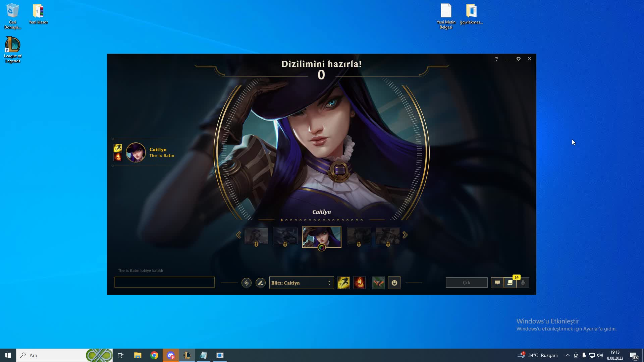Select the Ignite summoner spell slot
Screen dimensions: 644x362
tap(359, 283)
